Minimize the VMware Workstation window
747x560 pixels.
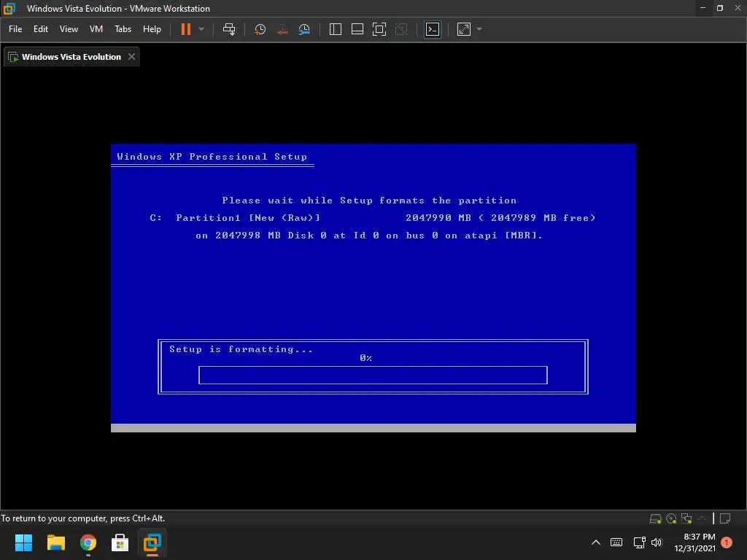click(703, 8)
